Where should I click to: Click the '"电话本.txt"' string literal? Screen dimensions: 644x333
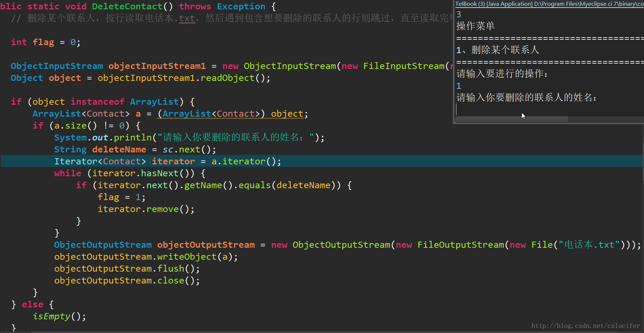point(589,245)
